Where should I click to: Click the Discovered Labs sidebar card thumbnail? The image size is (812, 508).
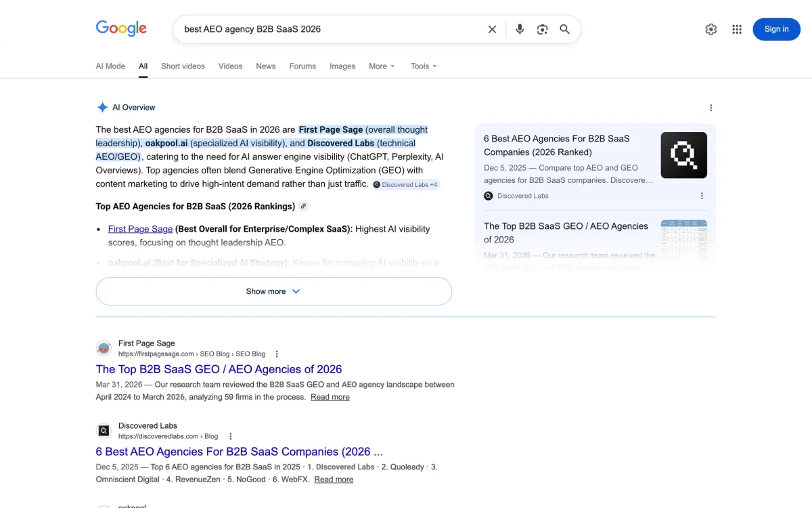683,155
